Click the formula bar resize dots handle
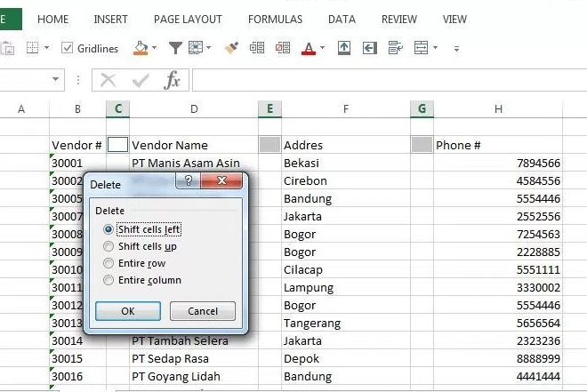Screen dimensions: 587x392 click(78, 80)
